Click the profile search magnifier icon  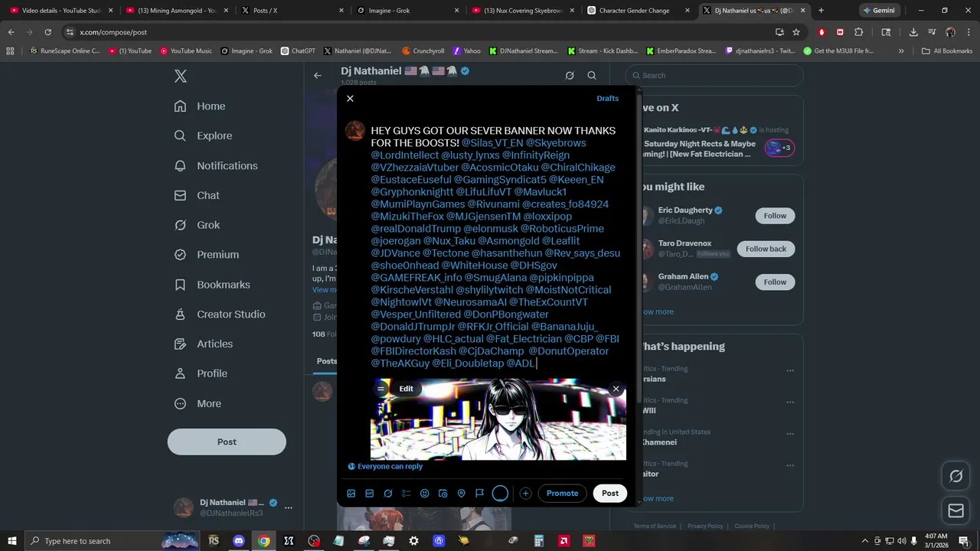click(592, 76)
